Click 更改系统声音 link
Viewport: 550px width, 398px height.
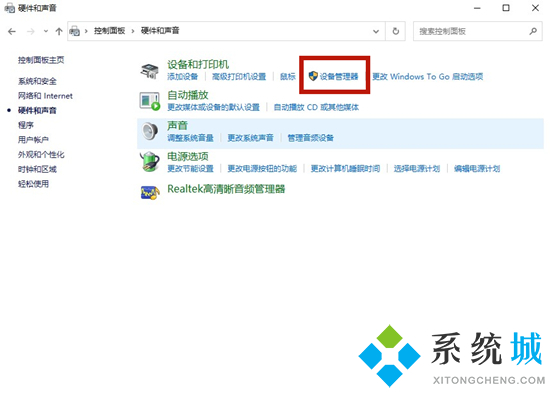coord(250,138)
